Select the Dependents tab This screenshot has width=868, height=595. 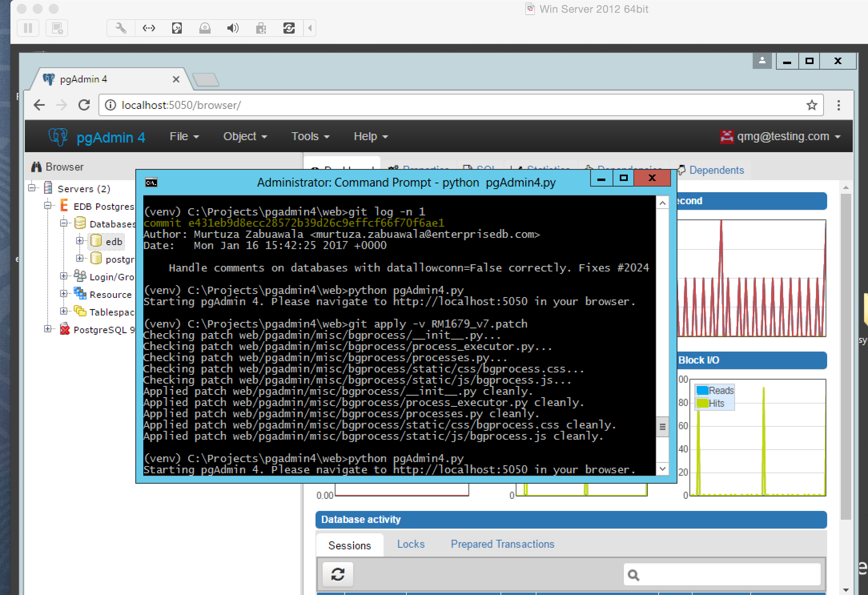click(716, 170)
